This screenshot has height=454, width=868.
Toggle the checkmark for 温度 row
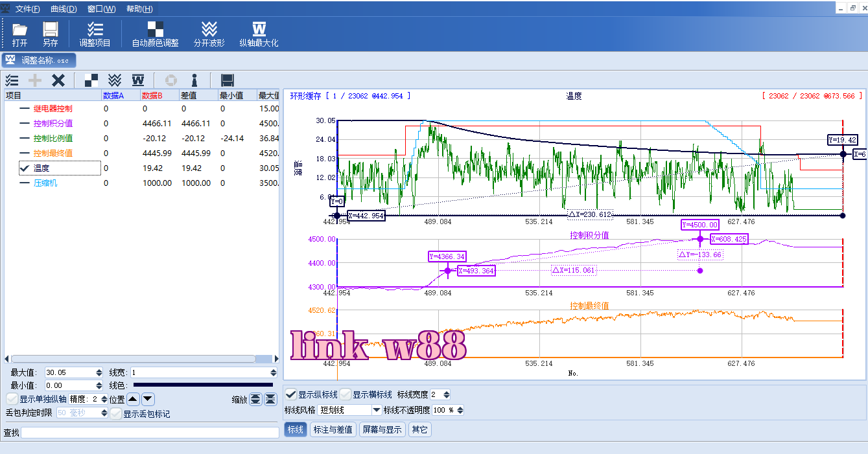pos(25,168)
